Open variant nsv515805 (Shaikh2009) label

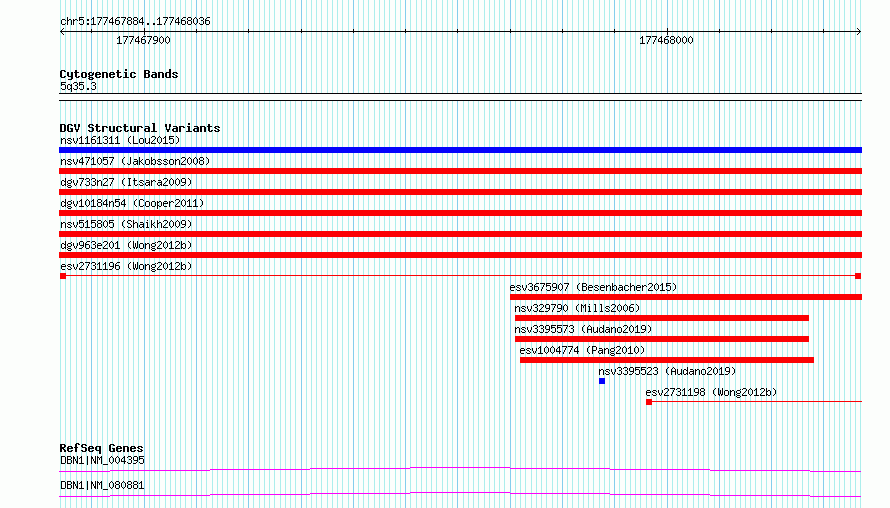click(x=126, y=224)
